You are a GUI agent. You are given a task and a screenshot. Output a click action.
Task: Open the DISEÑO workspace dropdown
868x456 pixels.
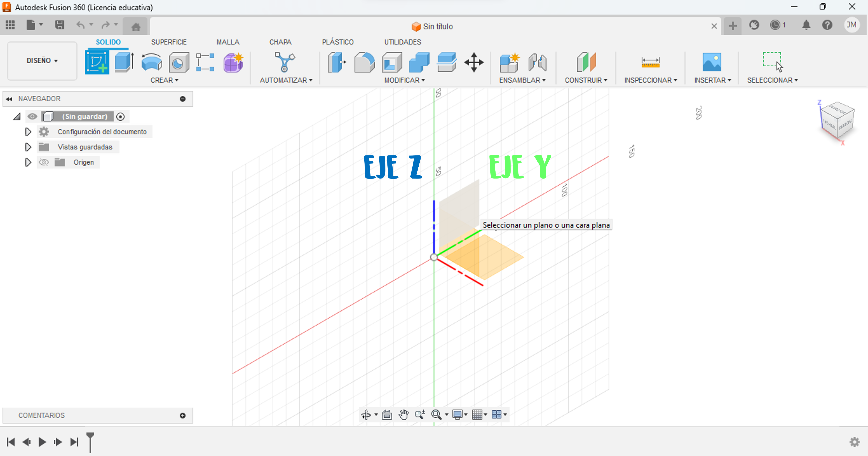[x=42, y=61]
